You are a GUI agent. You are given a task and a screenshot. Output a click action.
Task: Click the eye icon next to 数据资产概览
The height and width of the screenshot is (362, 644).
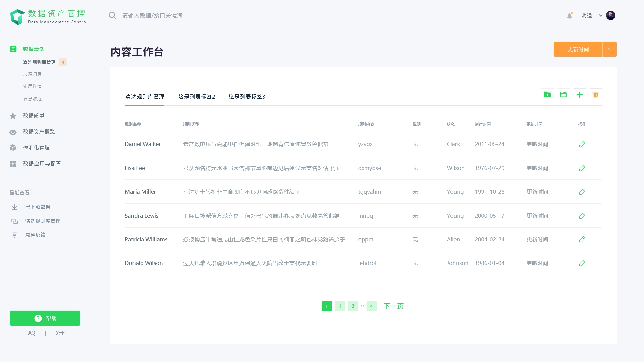coord(13,132)
